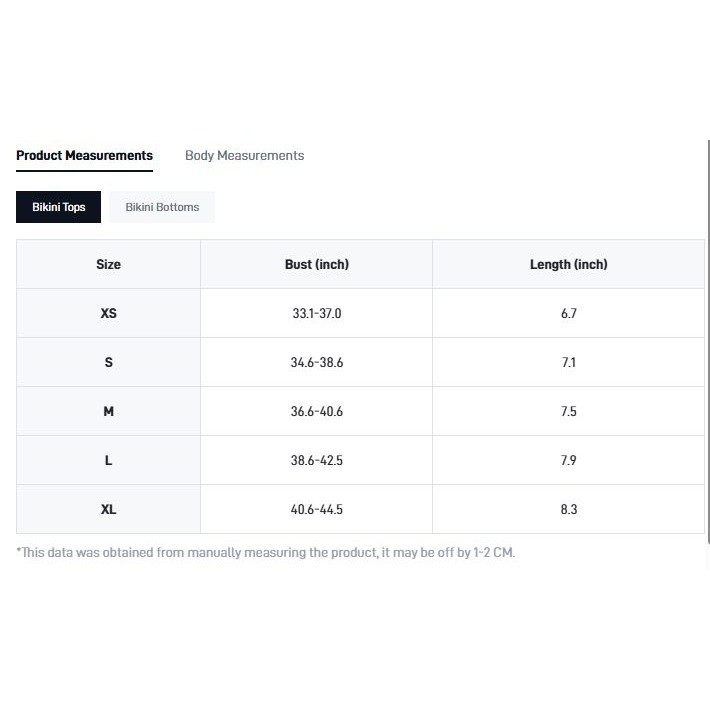
Task: Click the 8.3 length value for XL
Action: [569, 509]
